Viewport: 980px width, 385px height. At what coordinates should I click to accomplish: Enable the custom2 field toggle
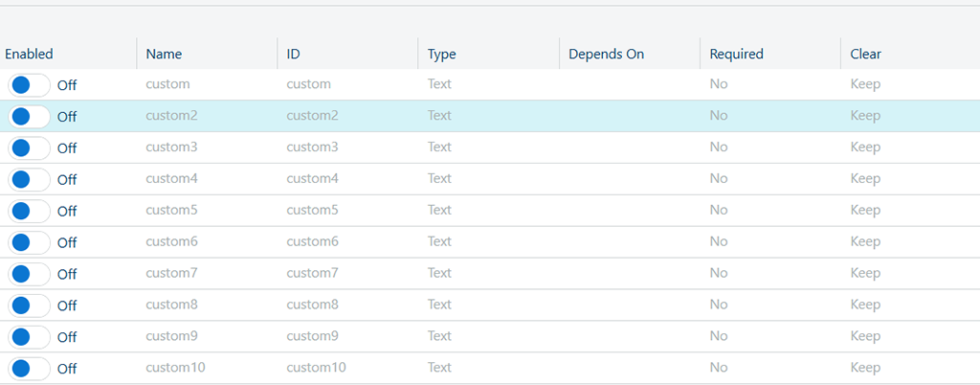[29, 117]
